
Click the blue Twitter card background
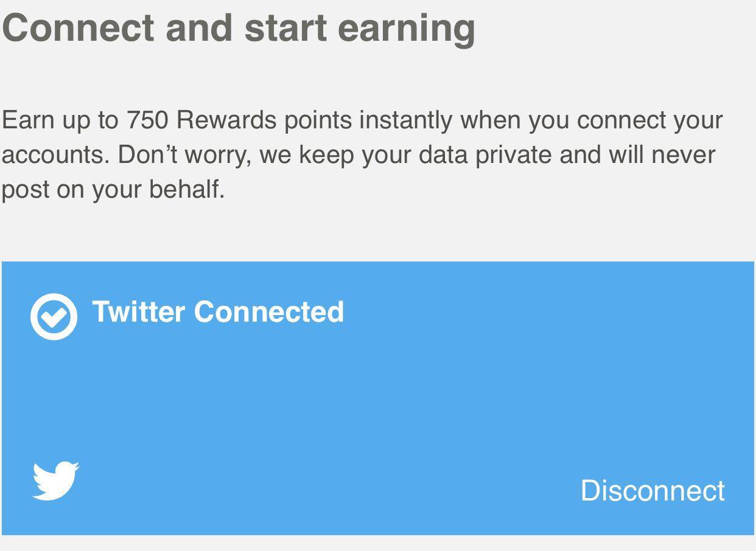[x=377, y=398]
